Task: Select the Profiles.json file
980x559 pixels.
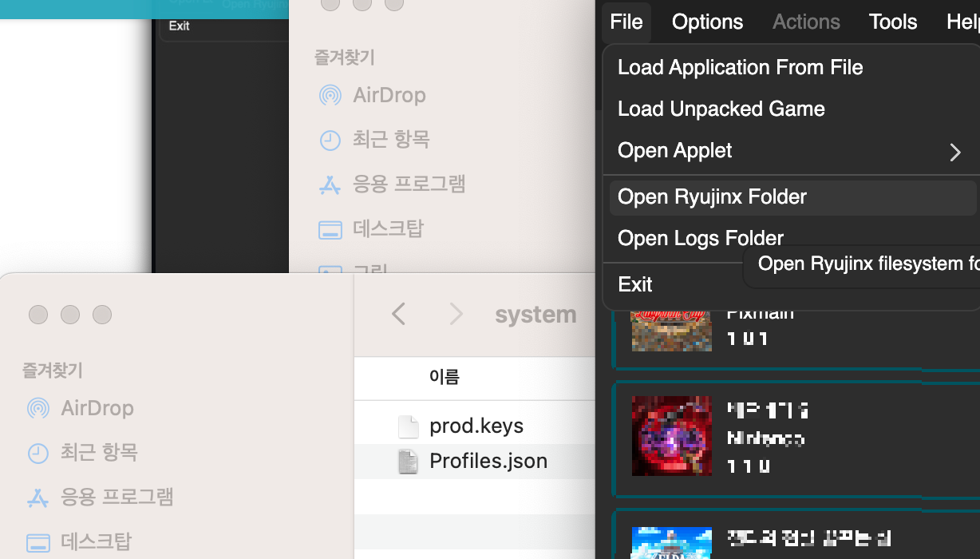Action: coord(488,461)
